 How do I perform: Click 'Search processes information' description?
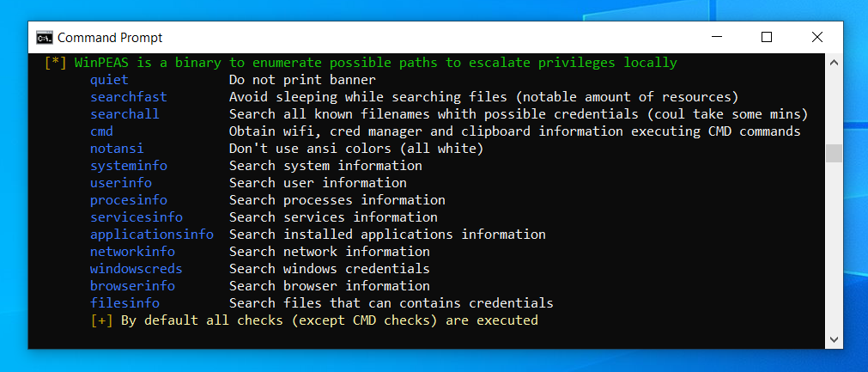[x=337, y=200]
